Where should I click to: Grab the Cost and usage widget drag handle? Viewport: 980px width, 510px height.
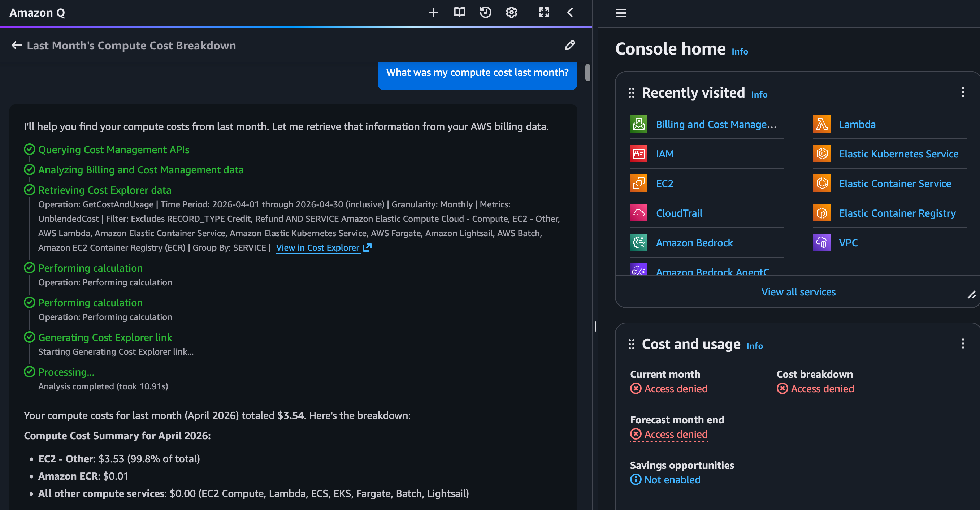coord(632,344)
